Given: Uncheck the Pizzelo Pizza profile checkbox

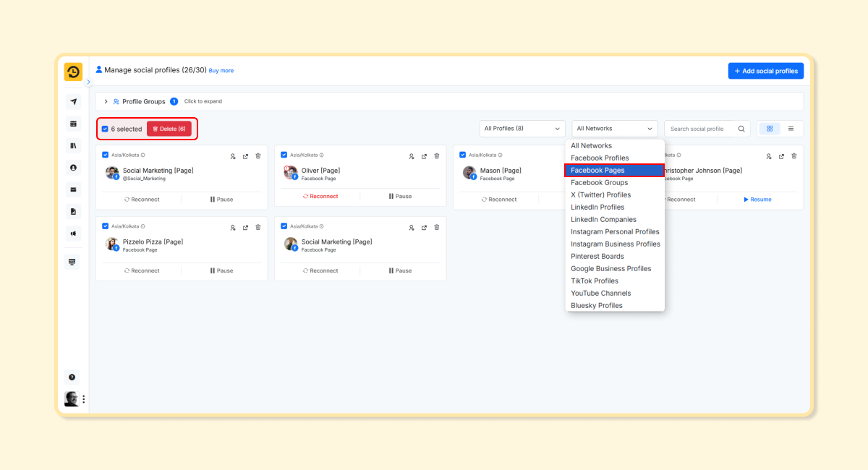Looking at the screenshot, I should [106, 226].
